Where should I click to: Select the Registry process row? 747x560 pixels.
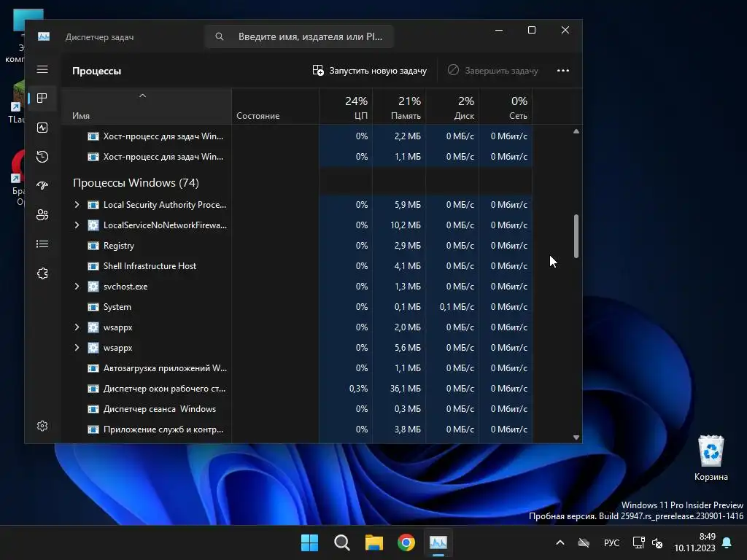(x=297, y=246)
